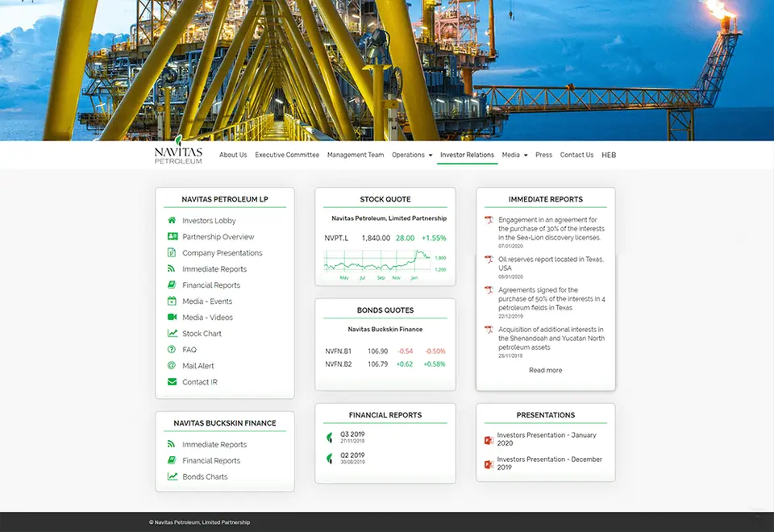Open Company Presentations link
The width and height of the screenshot is (774, 532).
[x=223, y=252]
